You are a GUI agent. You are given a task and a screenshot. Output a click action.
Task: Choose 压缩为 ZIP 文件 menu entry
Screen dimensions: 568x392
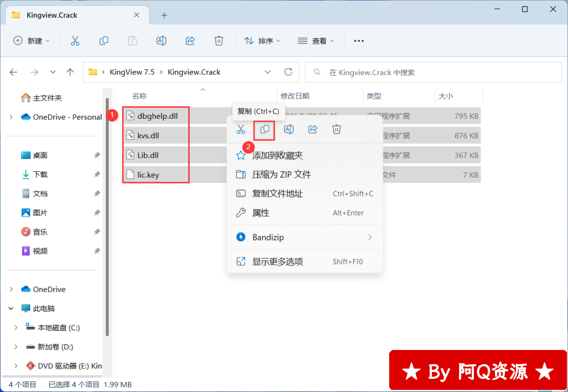click(x=305, y=174)
